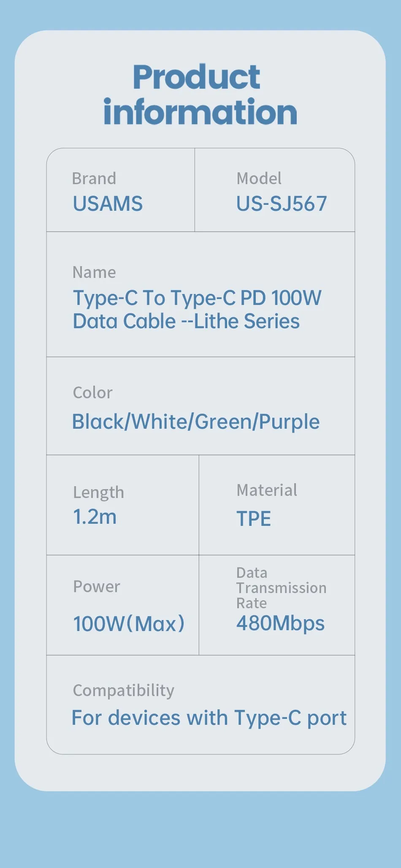Click the Compatibility label

[124, 691]
